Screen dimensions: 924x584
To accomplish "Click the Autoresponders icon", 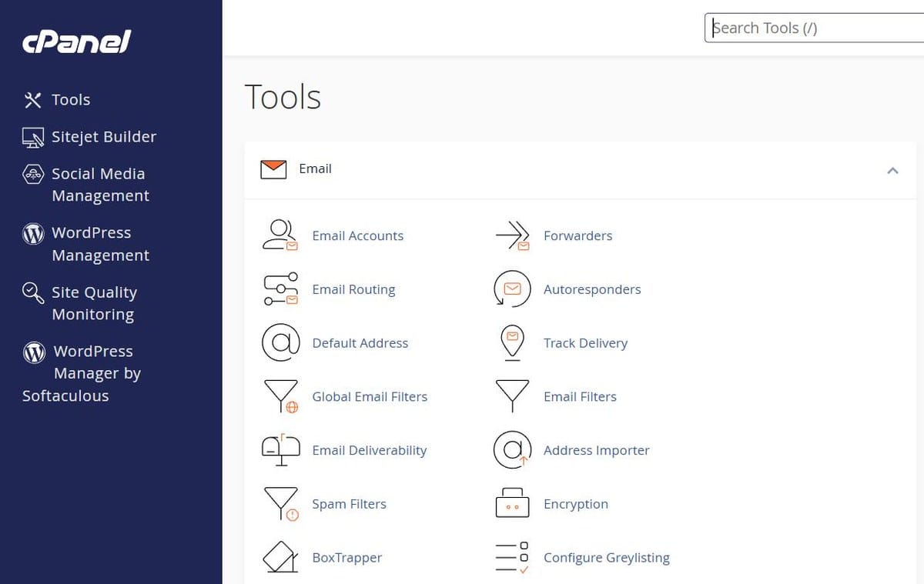I will point(512,289).
